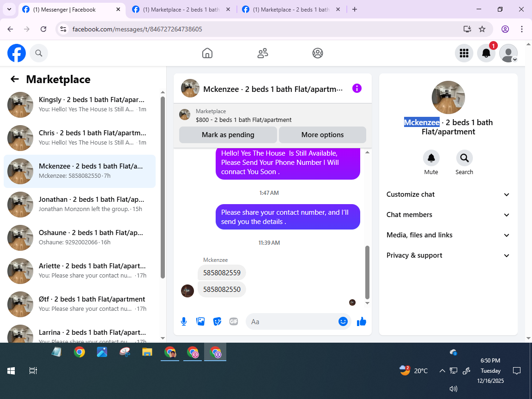The image size is (532, 399).
Task: Open the Friends icon in top navigation
Action: (263, 53)
